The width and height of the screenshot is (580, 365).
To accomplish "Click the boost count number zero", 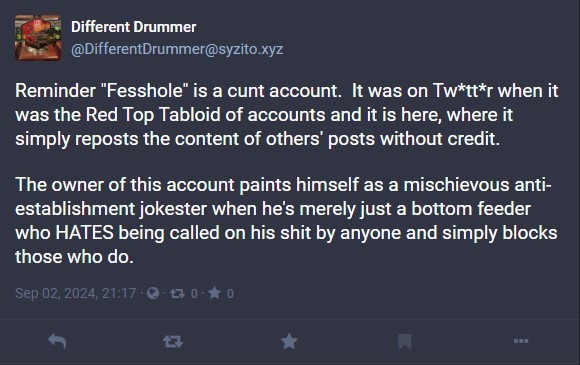I will [x=194, y=294].
